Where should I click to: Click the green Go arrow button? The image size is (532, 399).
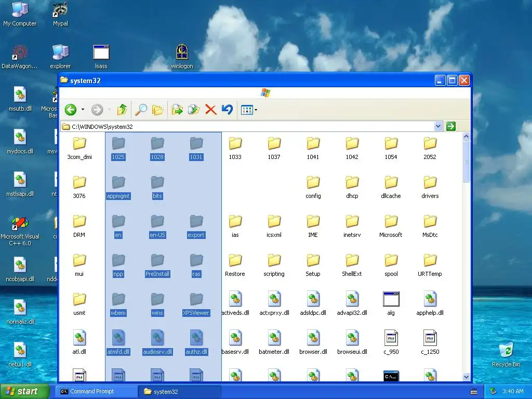[x=450, y=126]
